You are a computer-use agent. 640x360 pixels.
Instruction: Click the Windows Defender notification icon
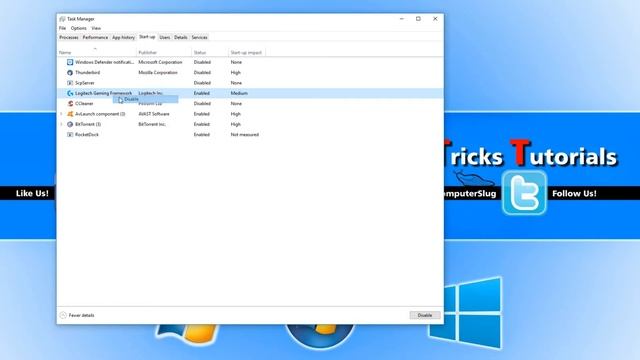[x=70, y=62]
